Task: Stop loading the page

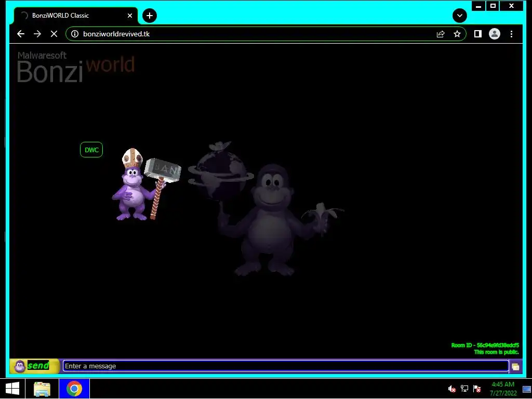Action: [54, 34]
